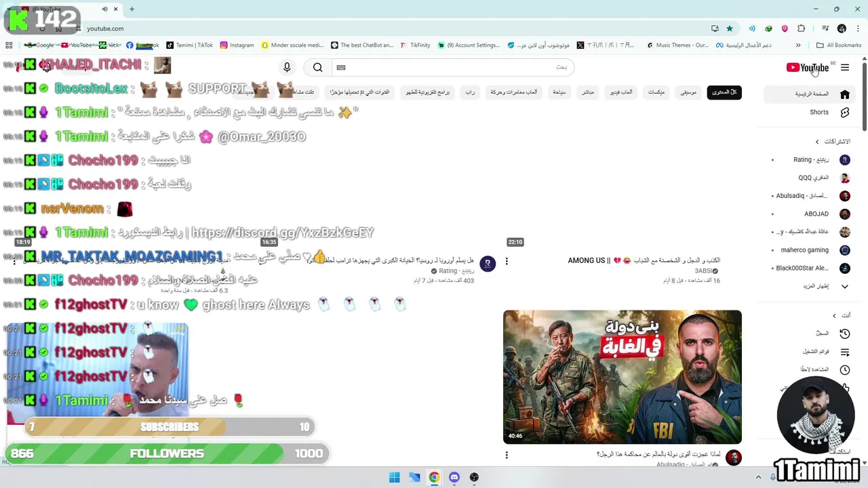Open a new browser tab
This screenshot has height=488, width=868.
(132, 9)
